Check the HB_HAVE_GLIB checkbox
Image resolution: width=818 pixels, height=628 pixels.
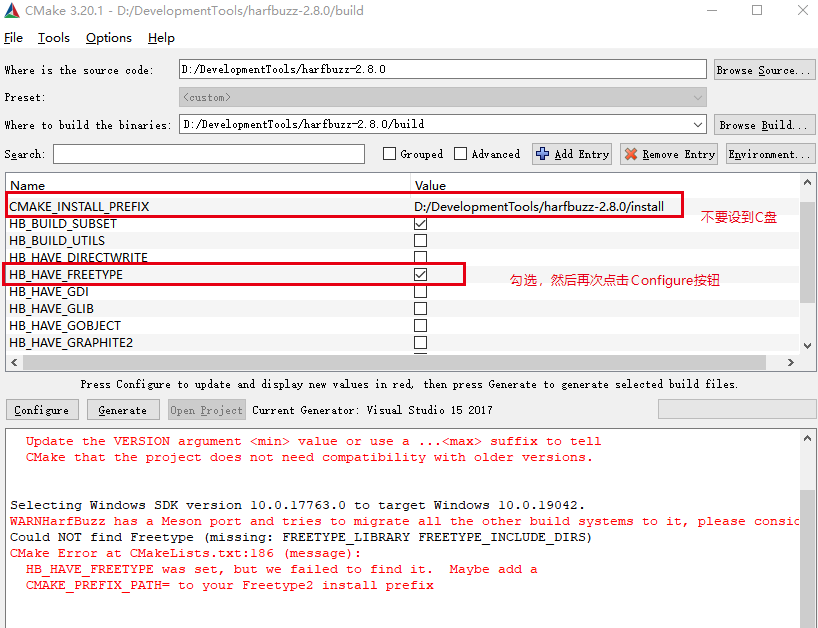point(420,309)
